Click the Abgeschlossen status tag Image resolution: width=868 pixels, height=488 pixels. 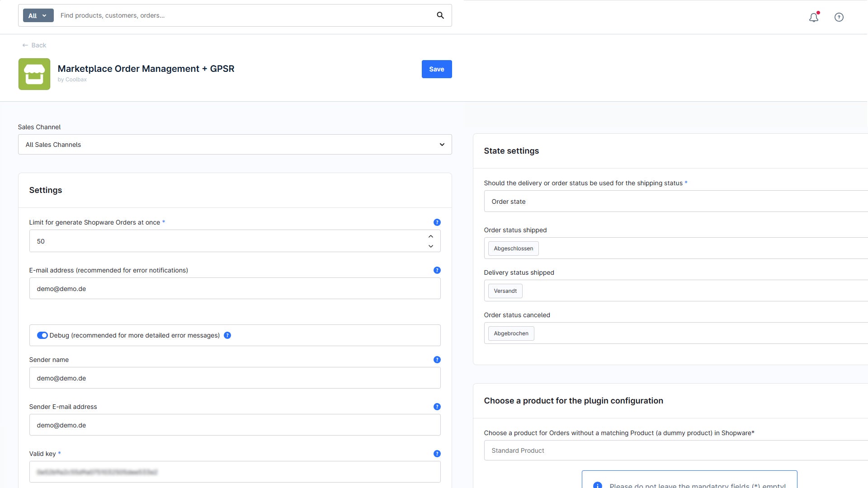(x=514, y=249)
